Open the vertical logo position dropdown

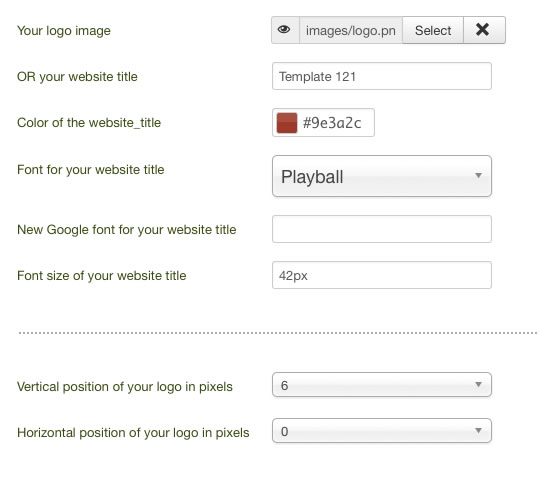382,385
